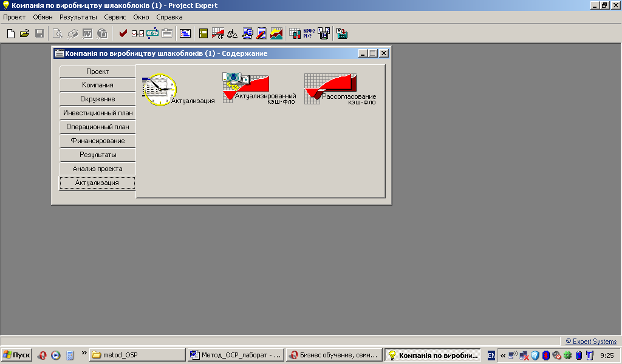Minimize the Содержание child window
622x364 pixels.
coord(363,53)
